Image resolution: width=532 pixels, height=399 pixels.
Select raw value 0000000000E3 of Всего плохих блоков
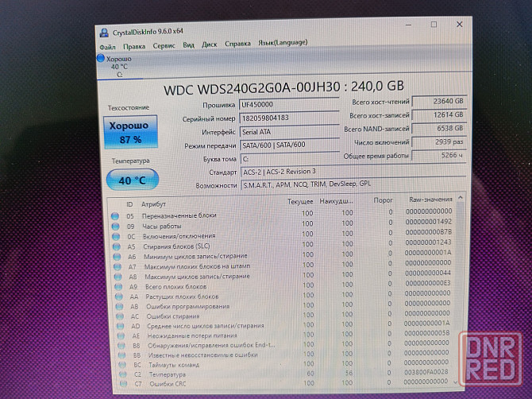click(428, 283)
